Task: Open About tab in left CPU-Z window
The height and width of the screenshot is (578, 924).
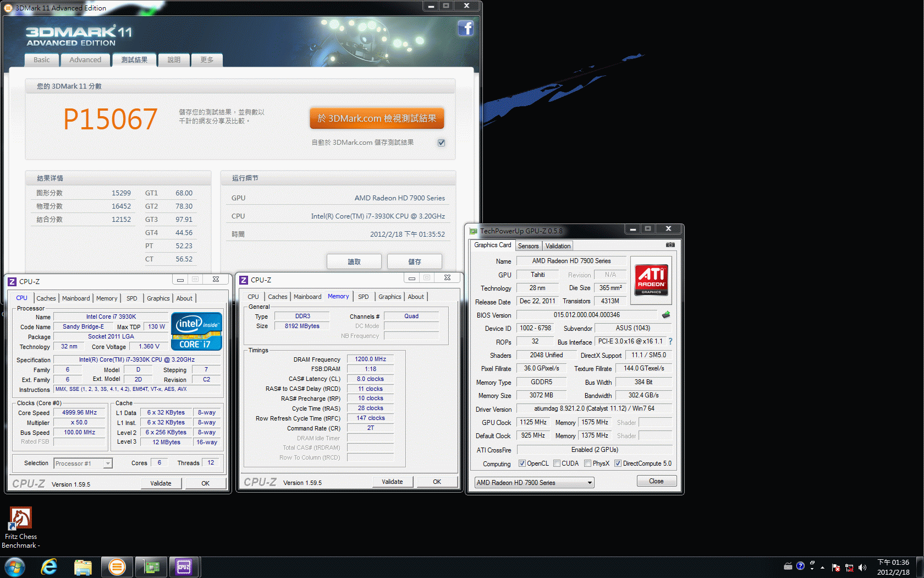Action: point(184,298)
